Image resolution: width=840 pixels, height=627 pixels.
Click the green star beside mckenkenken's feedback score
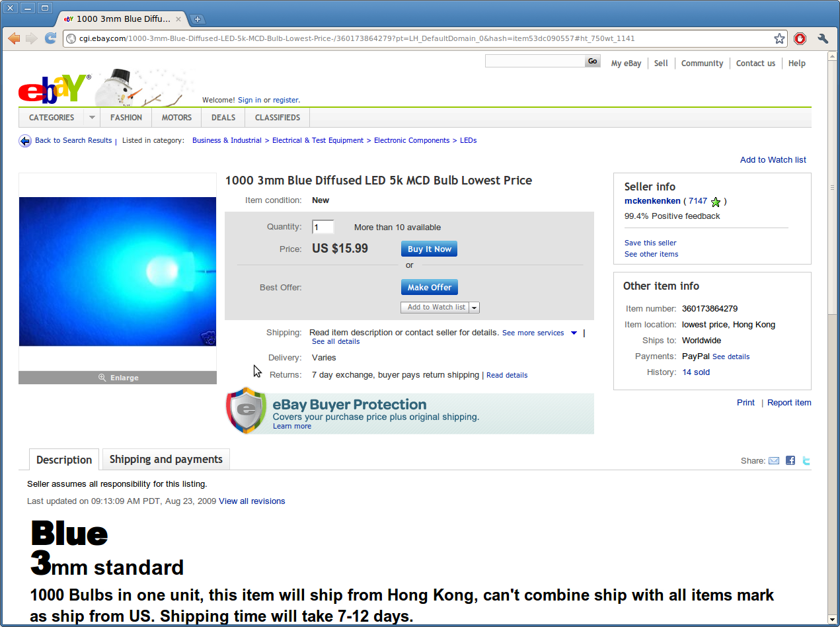pyautogui.click(x=716, y=201)
